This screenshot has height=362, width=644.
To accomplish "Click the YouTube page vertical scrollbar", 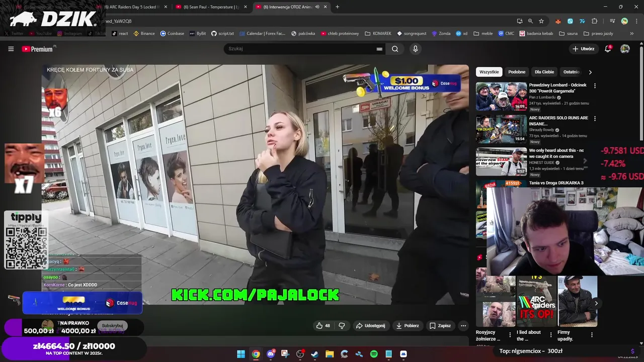I will 641,95.
